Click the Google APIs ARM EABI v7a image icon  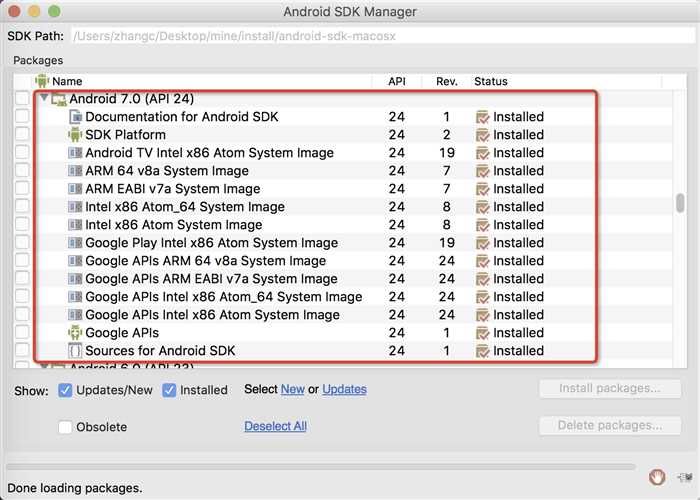coord(75,279)
